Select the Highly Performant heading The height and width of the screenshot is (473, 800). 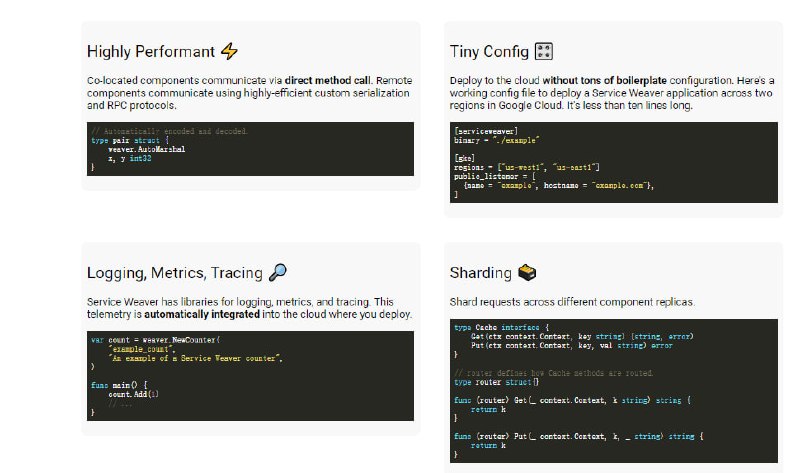coord(151,52)
